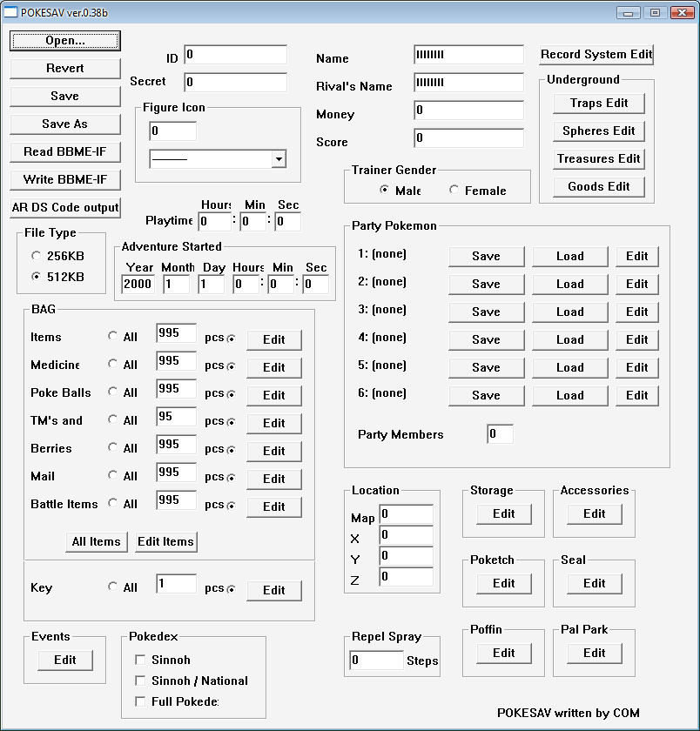The height and width of the screenshot is (731, 700).
Task: Open the Edit Items dialog
Action: 165,541
